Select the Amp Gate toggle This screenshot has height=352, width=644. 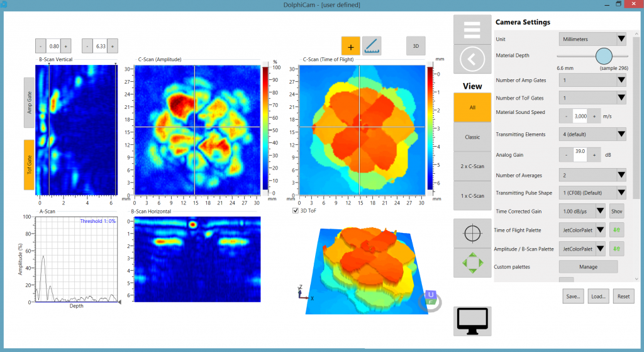click(x=29, y=103)
